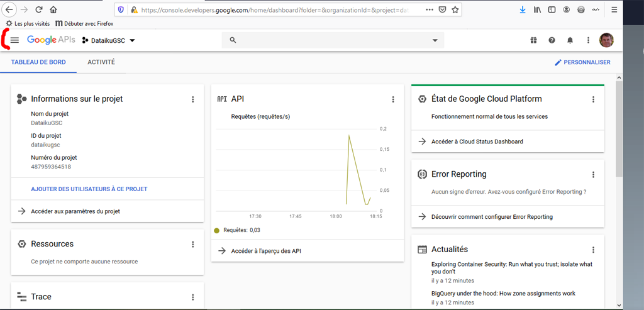This screenshot has width=644, height=310.
Task: Click the Error Reporting card title
Action: 458,174
